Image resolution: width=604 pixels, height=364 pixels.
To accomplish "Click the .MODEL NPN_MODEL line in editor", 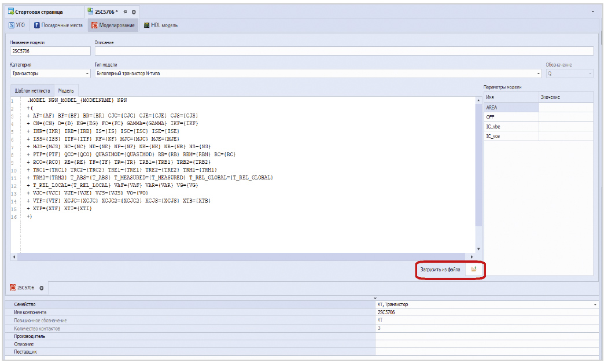I will tap(76, 100).
